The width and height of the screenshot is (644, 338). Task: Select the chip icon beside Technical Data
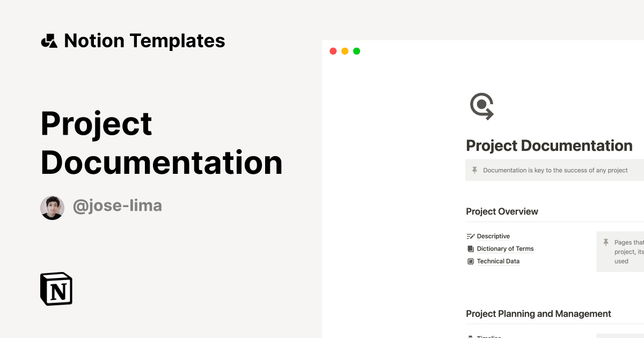[470, 261]
